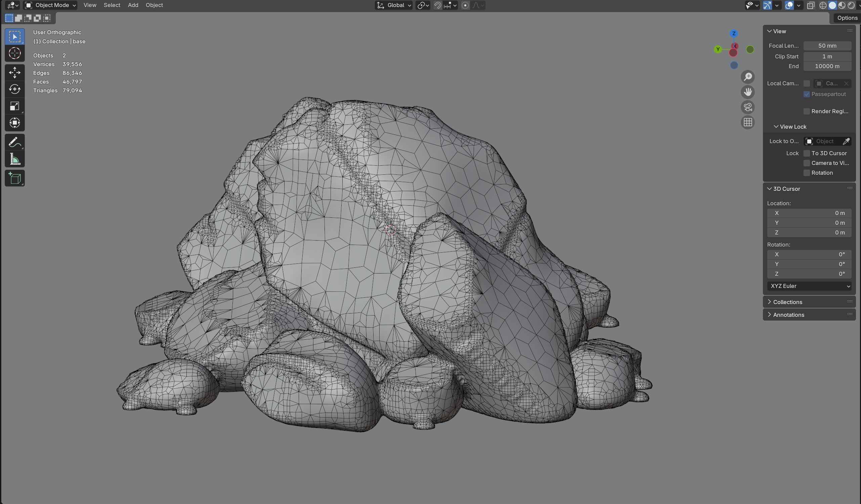Select the Scale tool

15,106
